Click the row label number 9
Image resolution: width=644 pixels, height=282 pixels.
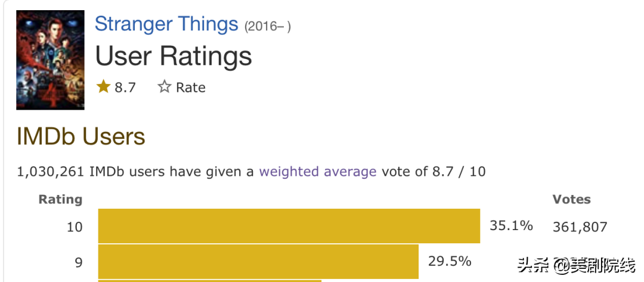coord(79,262)
